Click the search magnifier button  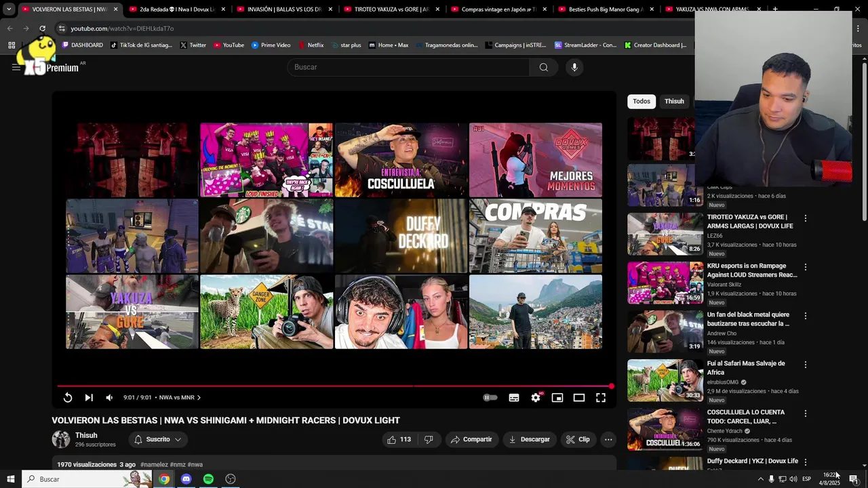543,67
